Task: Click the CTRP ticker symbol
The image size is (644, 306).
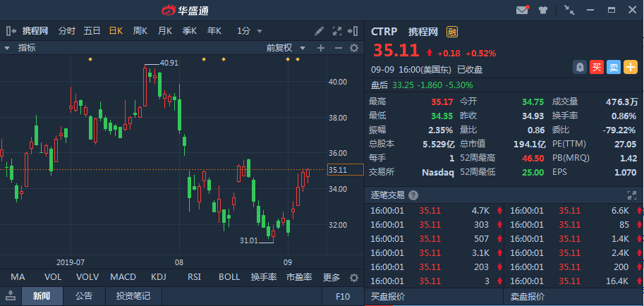Action: click(x=384, y=32)
